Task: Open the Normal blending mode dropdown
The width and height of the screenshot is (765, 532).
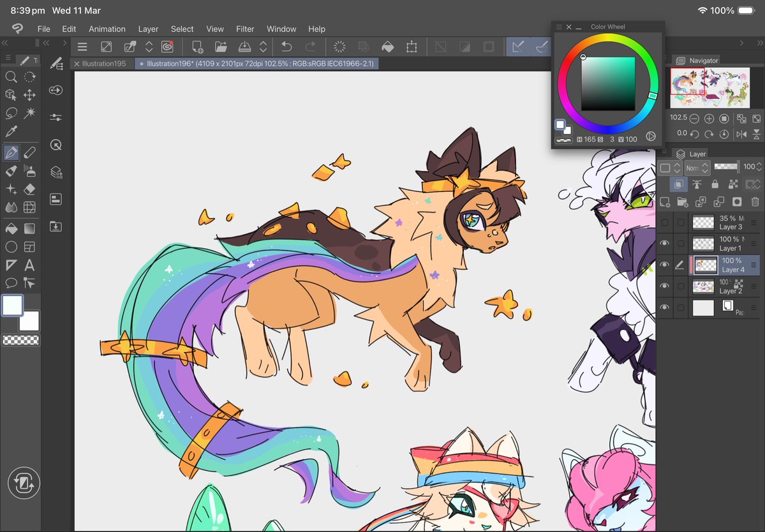Action: [x=697, y=167]
